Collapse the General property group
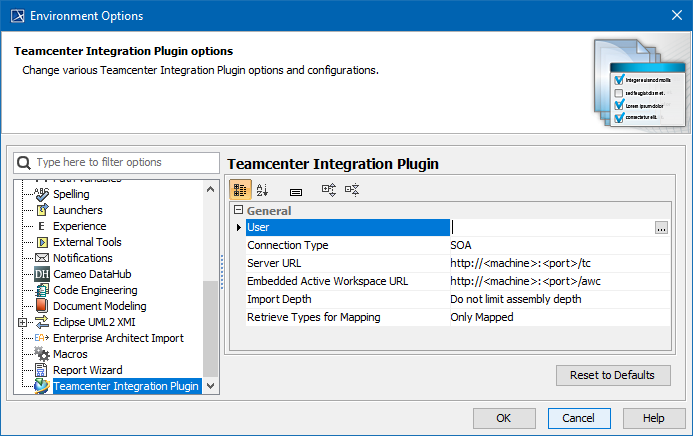Image resolution: width=693 pixels, height=436 pixels. pos(238,211)
